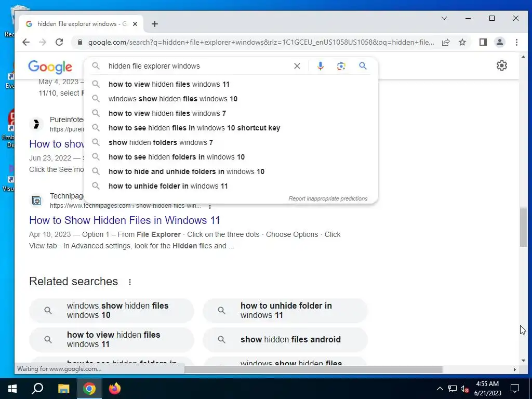Choose suggestion 'how to view hidden files windows 7'
Viewport: 532px width, 399px height.
pos(231,113)
